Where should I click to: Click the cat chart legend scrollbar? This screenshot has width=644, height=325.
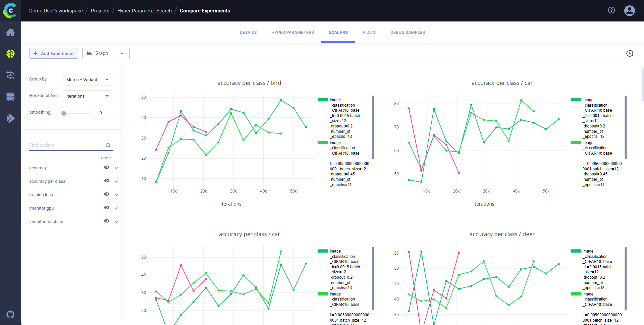(x=373, y=278)
